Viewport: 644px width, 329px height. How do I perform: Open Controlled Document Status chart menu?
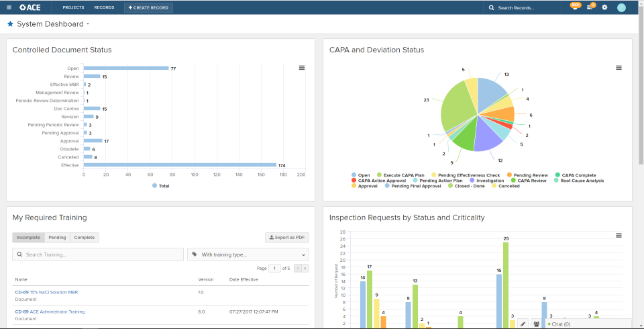[302, 68]
